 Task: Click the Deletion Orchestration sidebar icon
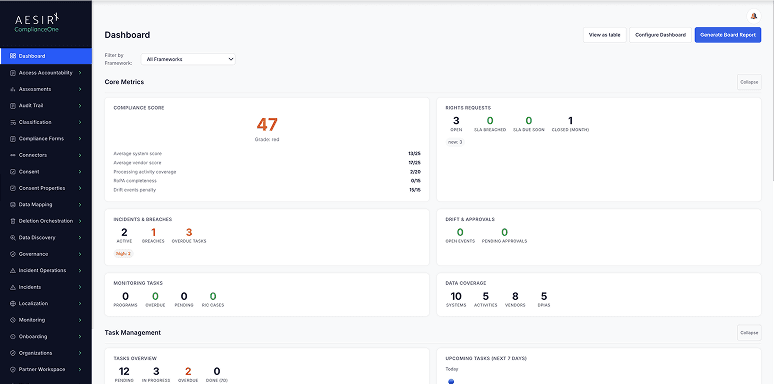13,221
